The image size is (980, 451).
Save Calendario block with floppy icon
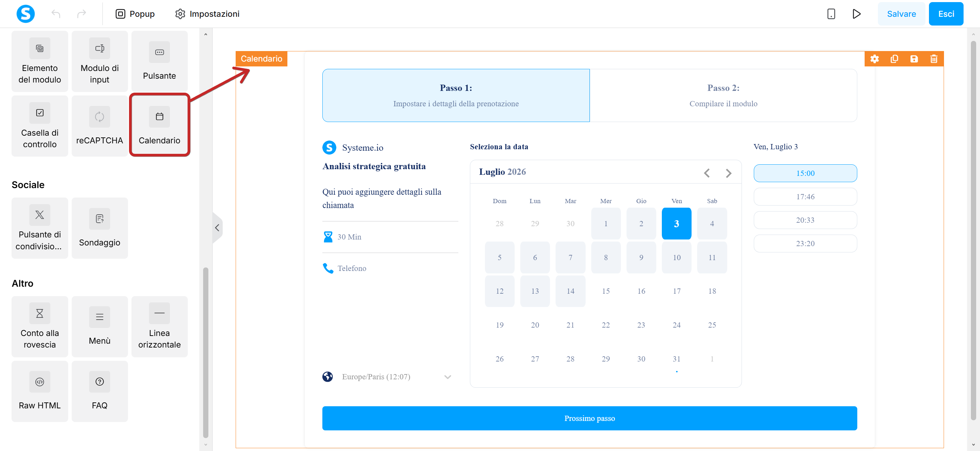pyautogui.click(x=914, y=59)
